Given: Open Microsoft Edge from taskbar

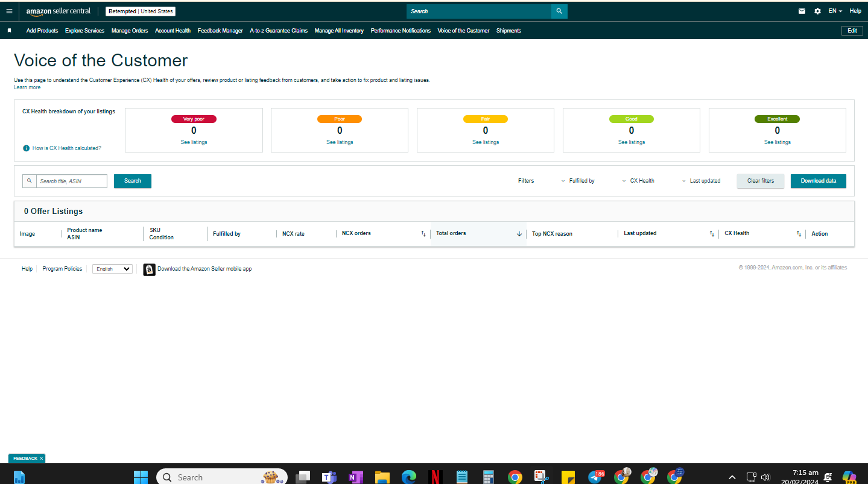Looking at the screenshot, I should pyautogui.click(x=409, y=477).
